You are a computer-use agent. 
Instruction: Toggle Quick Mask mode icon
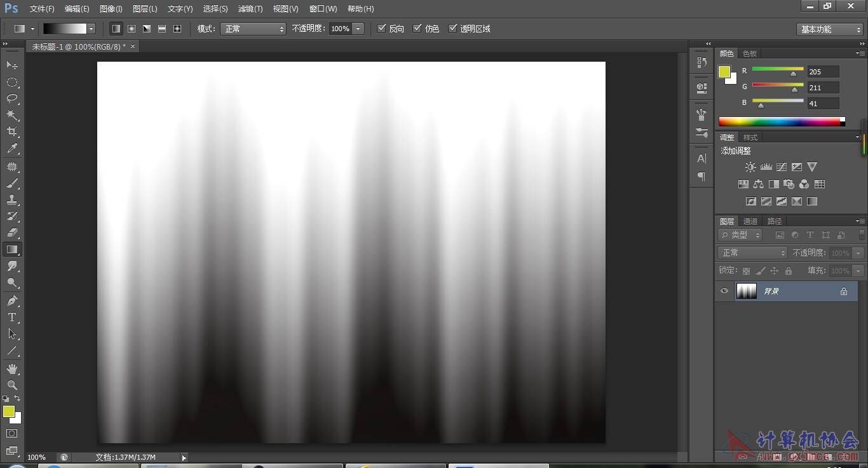[12, 434]
